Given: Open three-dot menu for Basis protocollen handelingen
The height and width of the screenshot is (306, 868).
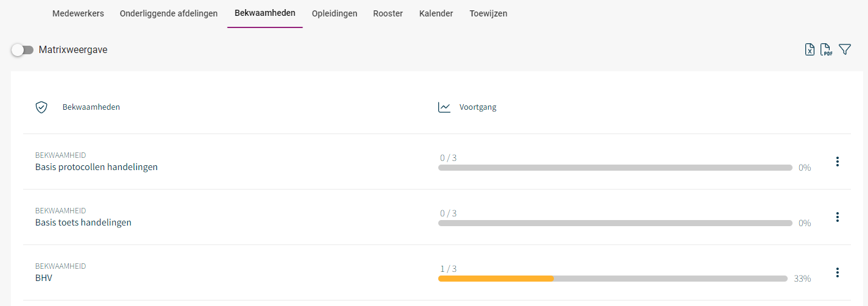Looking at the screenshot, I should click(838, 162).
